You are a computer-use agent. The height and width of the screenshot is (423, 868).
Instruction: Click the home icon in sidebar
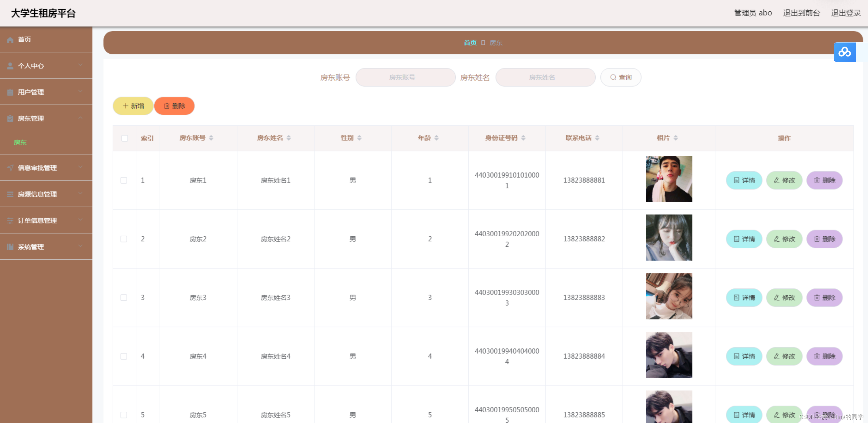10,40
